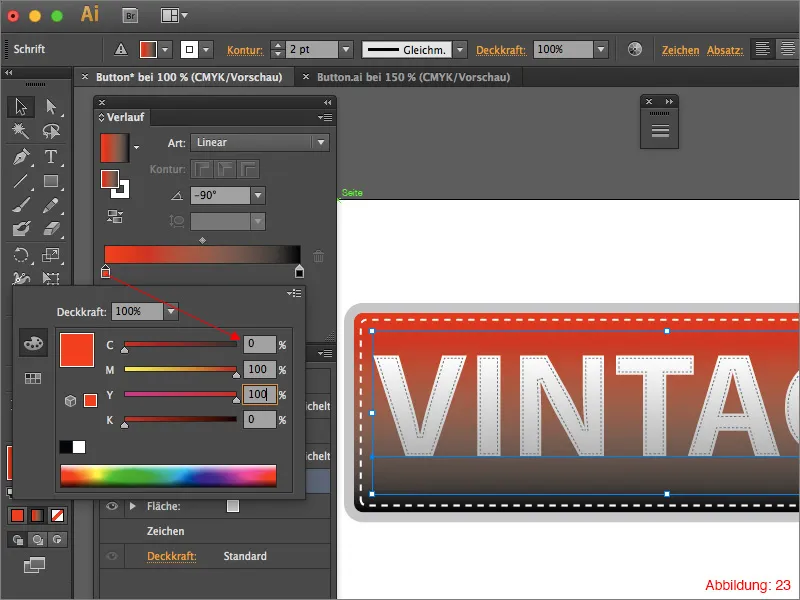
Task: Switch to Button.ai bei 150 % tab
Action: point(413,77)
